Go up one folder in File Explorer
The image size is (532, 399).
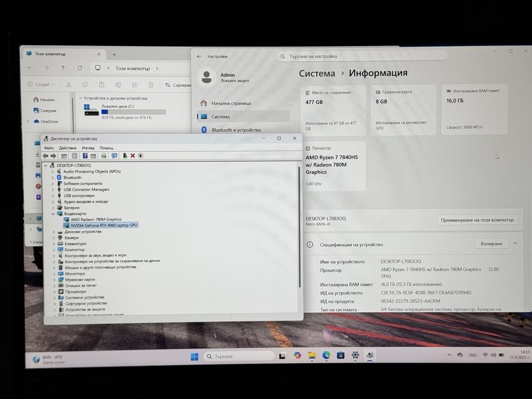[x=63, y=68]
